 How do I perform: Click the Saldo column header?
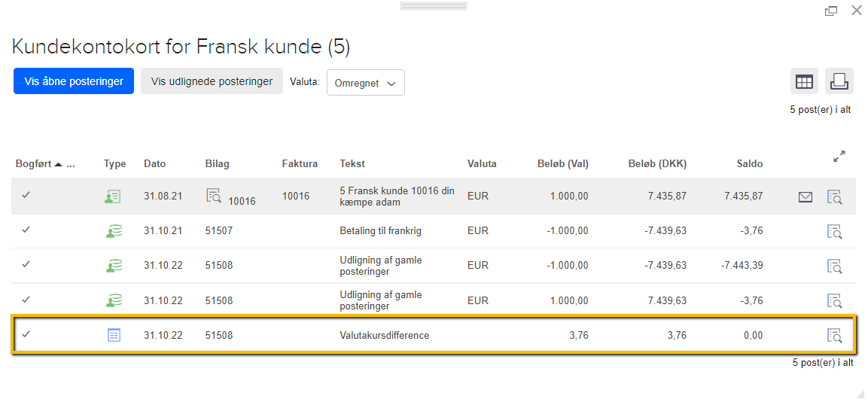(749, 163)
